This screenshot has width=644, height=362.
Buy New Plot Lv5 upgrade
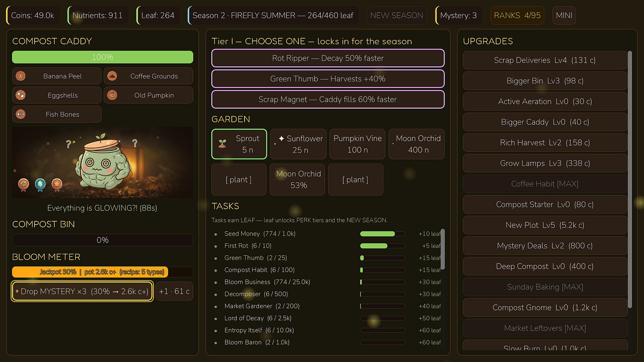pos(545,225)
